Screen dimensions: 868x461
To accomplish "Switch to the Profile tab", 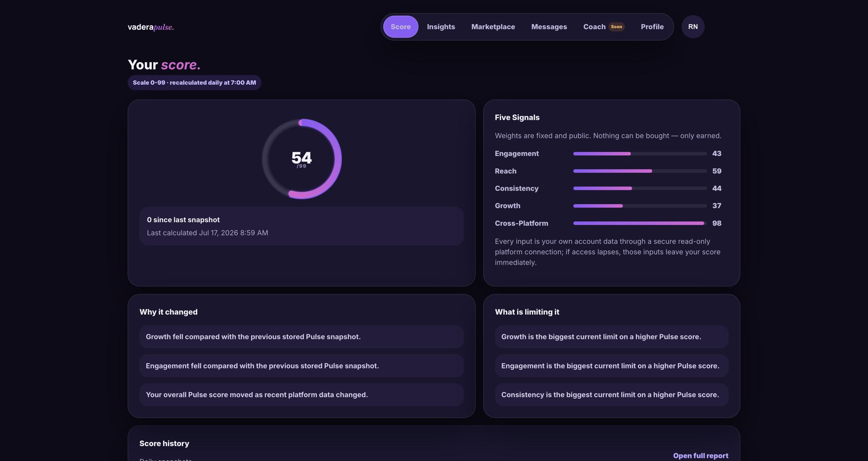I will coord(652,27).
